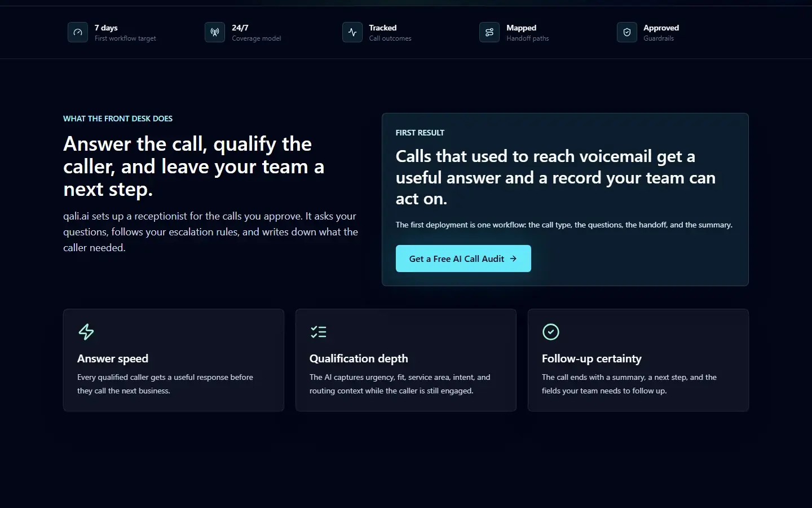Click the "Mapped" stat text
Viewport: 812px width, 508px height.
click(x=522, y=28)
